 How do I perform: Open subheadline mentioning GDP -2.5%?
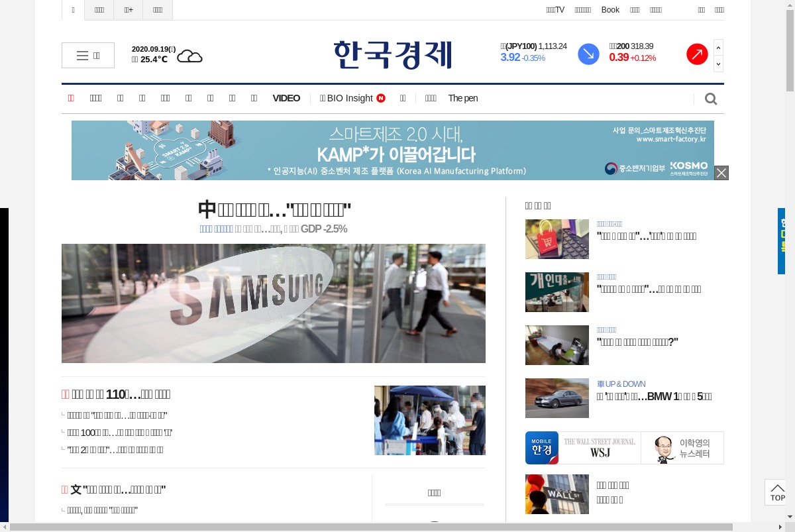click(x=274, y=229)
